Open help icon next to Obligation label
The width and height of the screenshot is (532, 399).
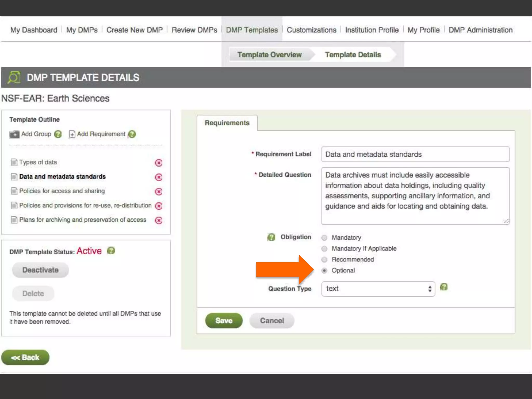tap(271, 237)
